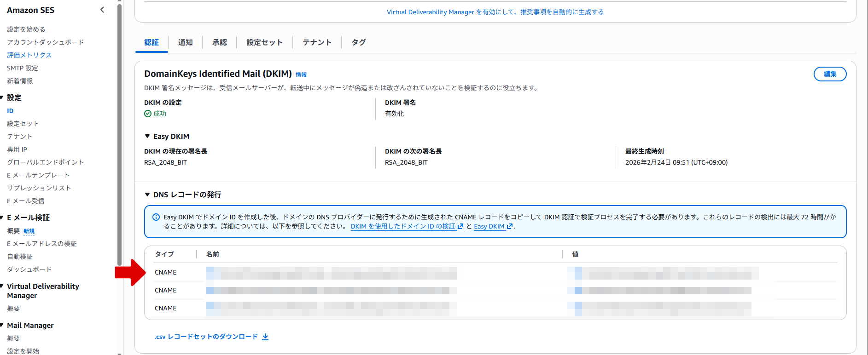
Task: Click the .csv record set download icon
Action: point(265,337)
